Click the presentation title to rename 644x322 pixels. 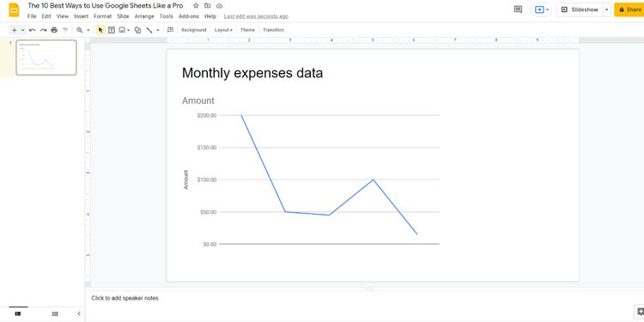[x=105, y=6]
